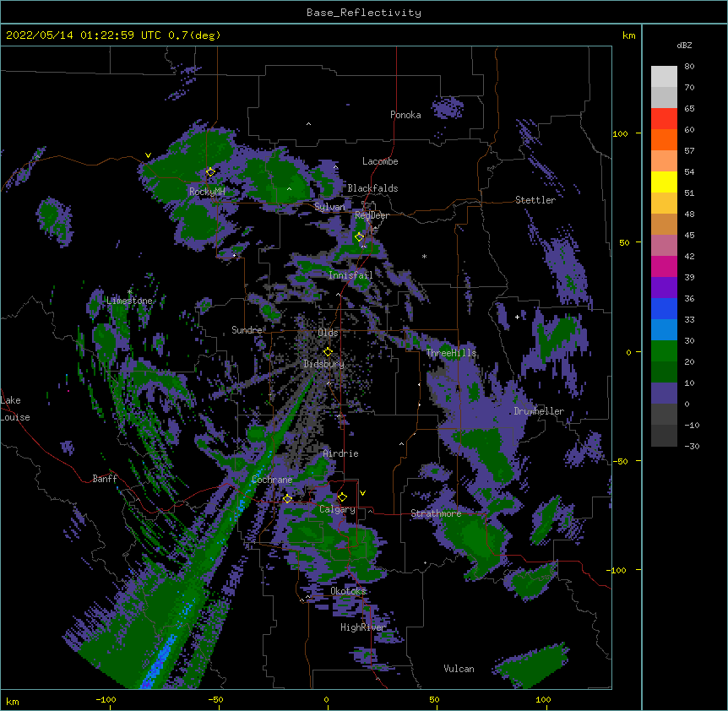Click the 80 value on the legend

click(x=689, y=67)
